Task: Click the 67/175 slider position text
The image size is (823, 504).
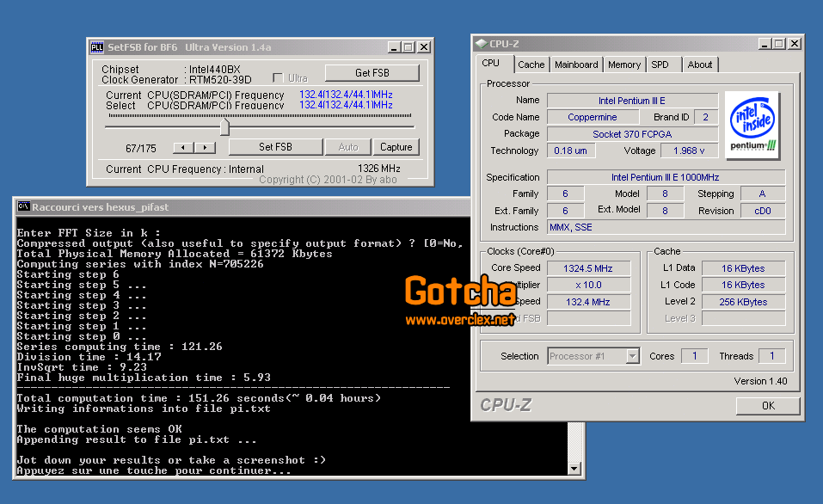Action: 141,149
